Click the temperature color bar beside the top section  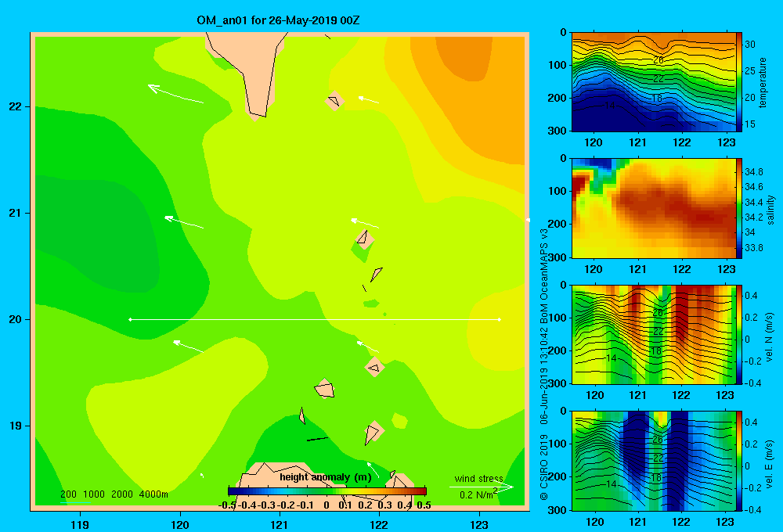739,82
